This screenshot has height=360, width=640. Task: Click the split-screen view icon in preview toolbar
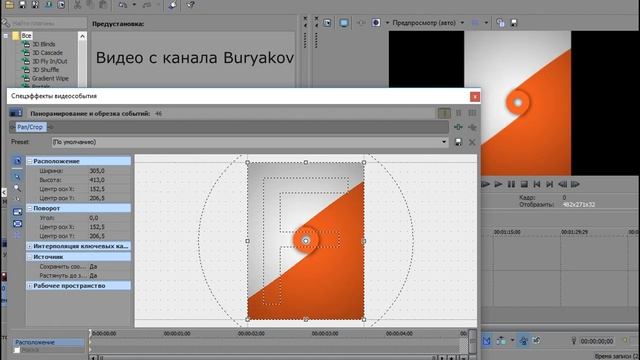[376, 23]
